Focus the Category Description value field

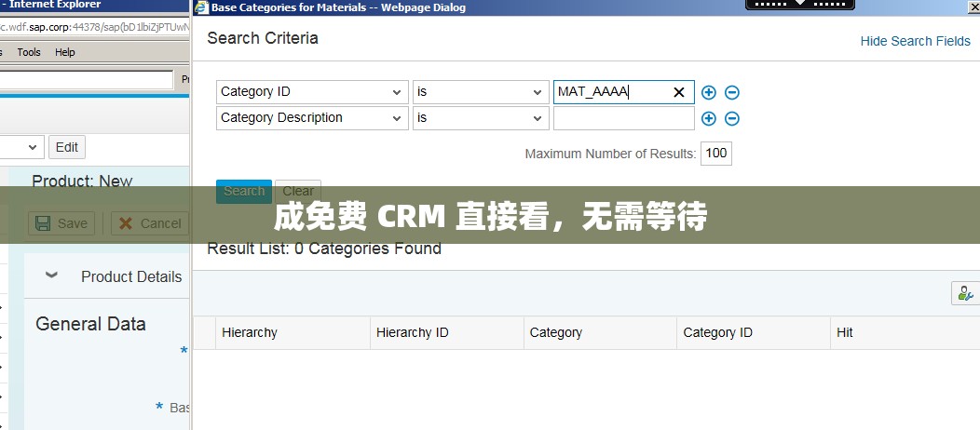624,118
